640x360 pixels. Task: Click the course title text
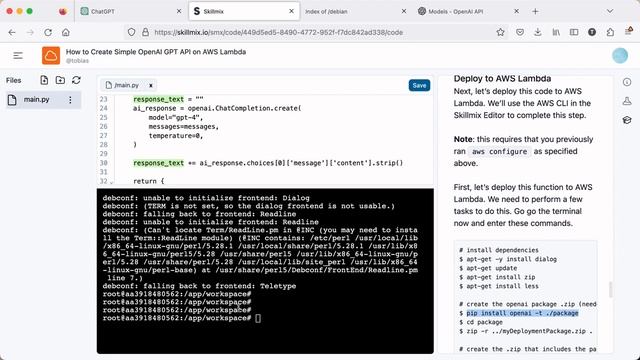pyautogui.click(x=156, y=52)
